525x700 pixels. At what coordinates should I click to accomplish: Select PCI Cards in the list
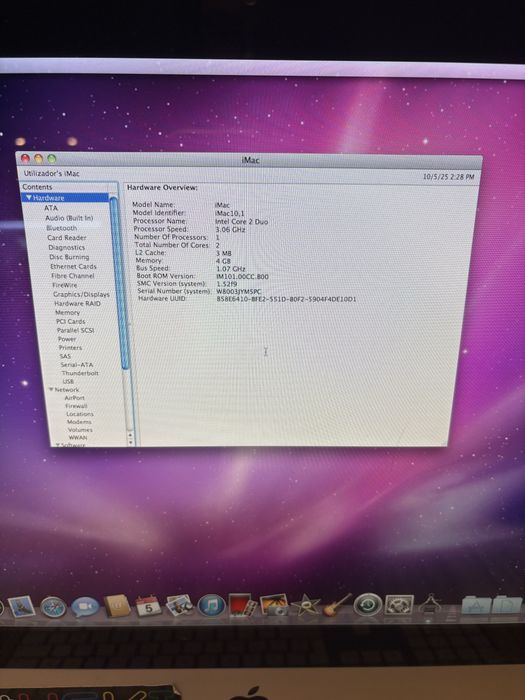click(x=71, y=321)
